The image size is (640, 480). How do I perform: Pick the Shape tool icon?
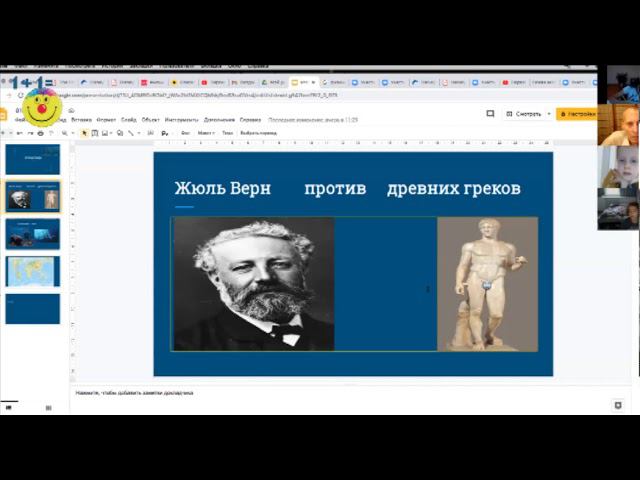[x=120, y=133]
